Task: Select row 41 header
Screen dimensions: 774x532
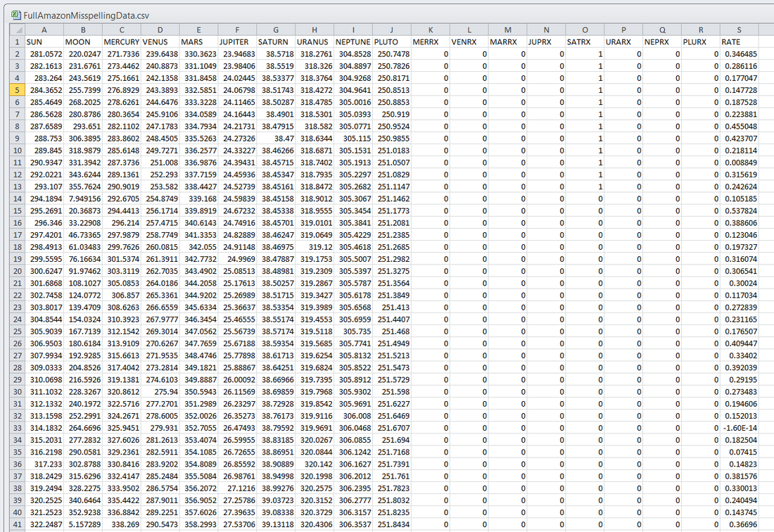Action: click(18, 524)
